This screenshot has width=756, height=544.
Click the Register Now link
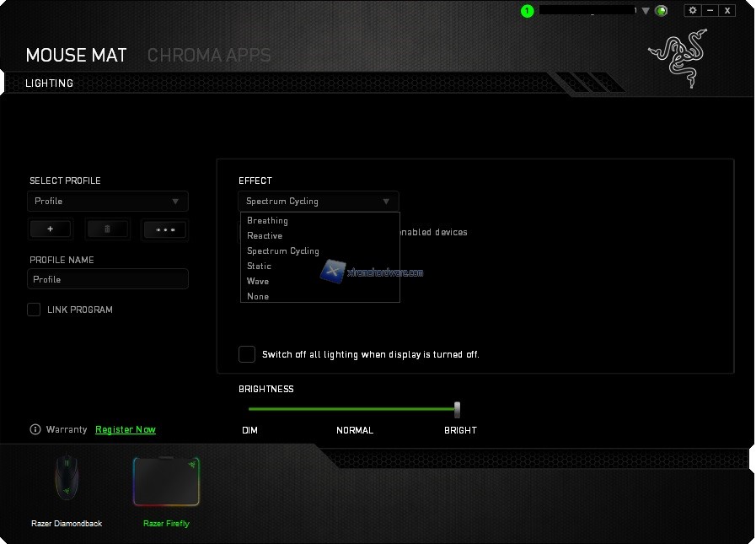point(126,429)
